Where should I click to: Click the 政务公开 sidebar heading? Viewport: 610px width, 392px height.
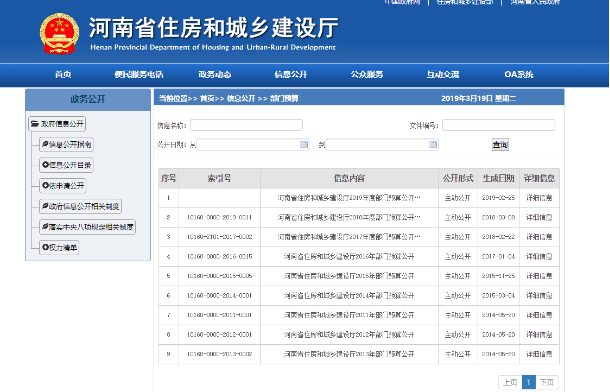click(x=88, y=100)
